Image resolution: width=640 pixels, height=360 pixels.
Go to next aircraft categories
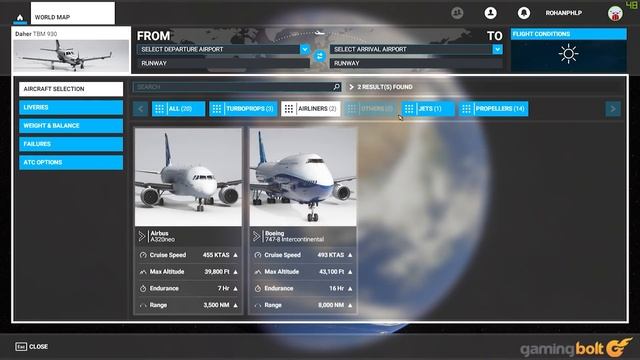click(x=613, y=109)
